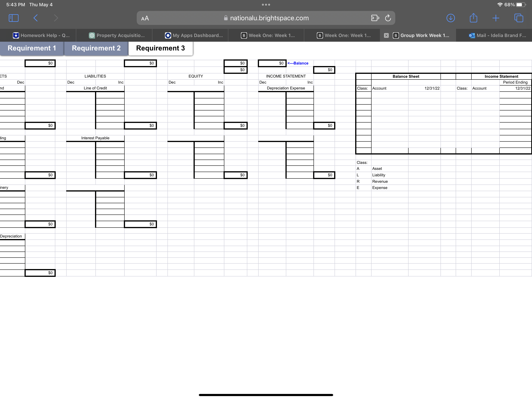Switch to the Mail - Idelia Brand tab

click(497, 35)
